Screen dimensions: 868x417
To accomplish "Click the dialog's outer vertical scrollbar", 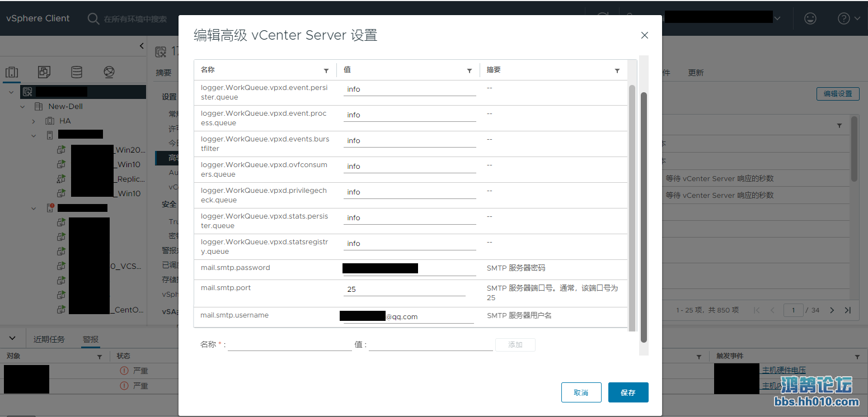I will [644, 217].
